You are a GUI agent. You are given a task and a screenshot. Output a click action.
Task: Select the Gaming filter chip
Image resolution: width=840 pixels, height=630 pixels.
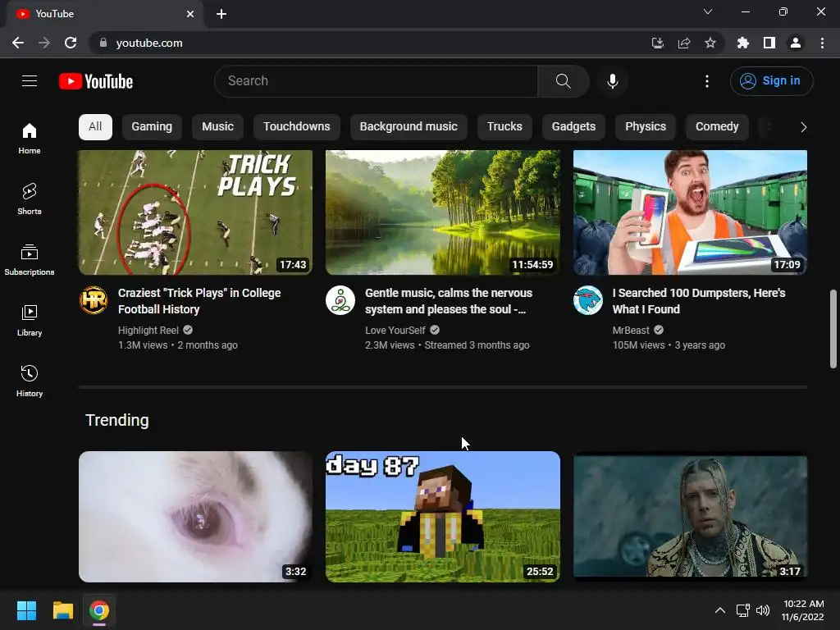(152, 127)
